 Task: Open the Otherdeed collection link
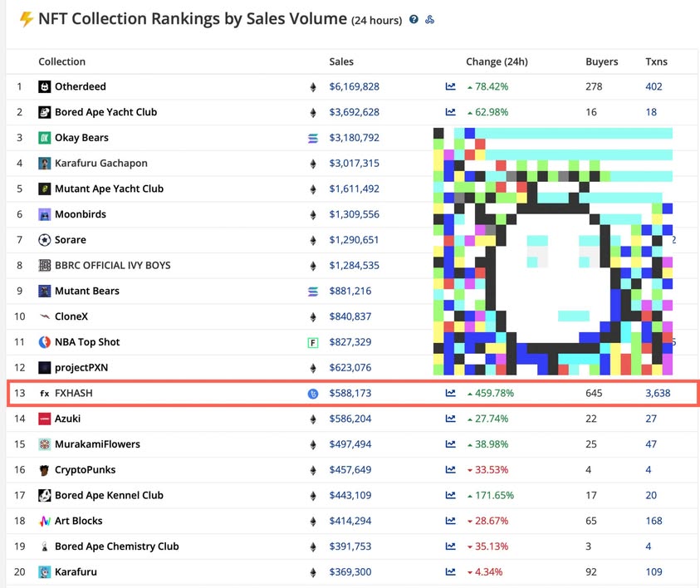[80, 86]
